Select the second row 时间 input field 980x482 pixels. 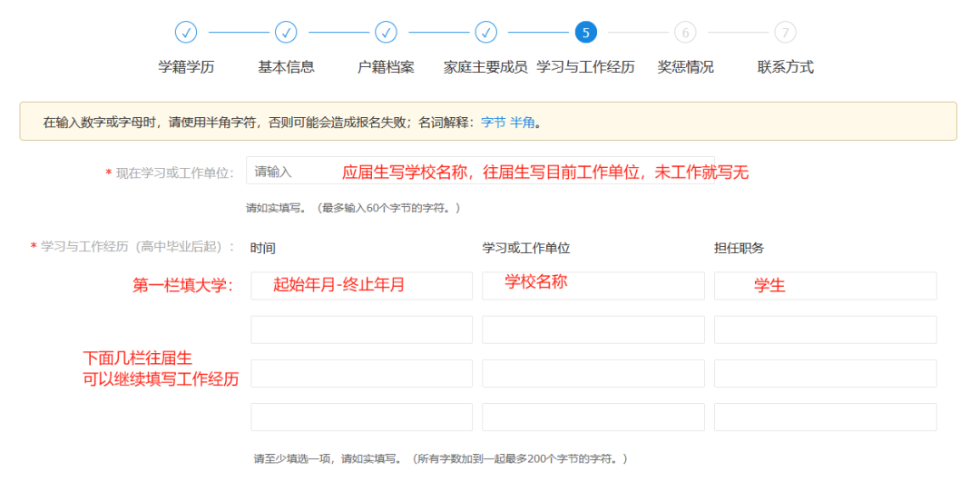[361, 330]
